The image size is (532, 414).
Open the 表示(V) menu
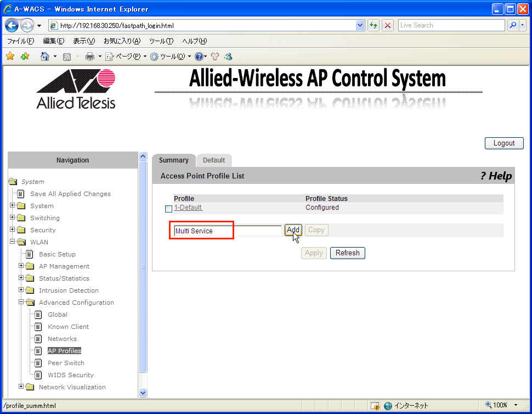tap(84, 41)
